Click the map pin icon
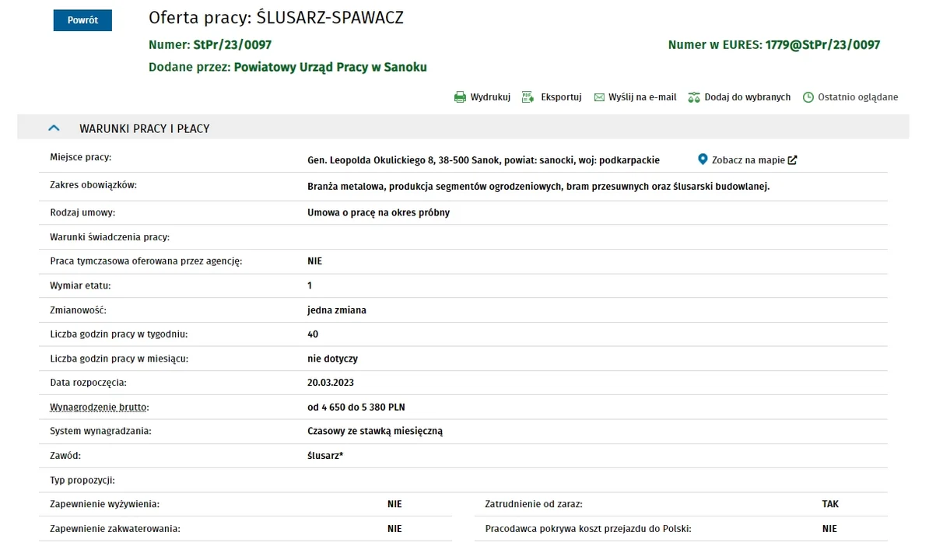Image resolution: width=929 pixels, height=560 pixels. click(703, 159)
